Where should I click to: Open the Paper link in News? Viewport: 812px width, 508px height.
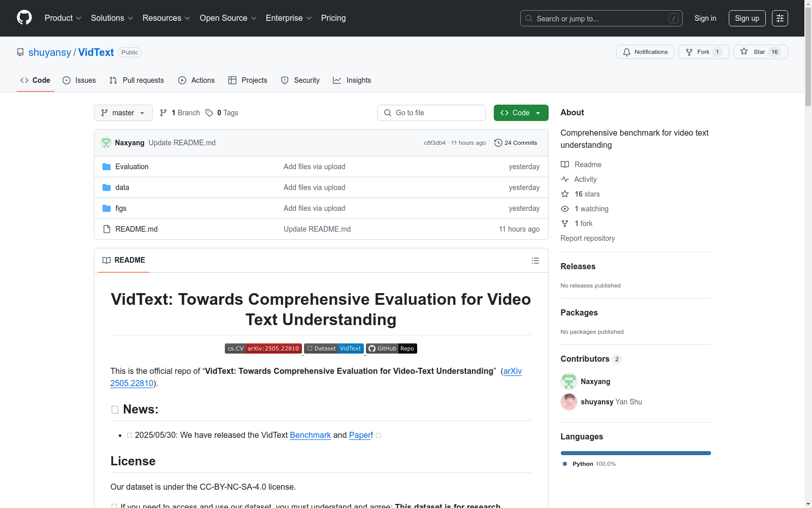[360, 435]
